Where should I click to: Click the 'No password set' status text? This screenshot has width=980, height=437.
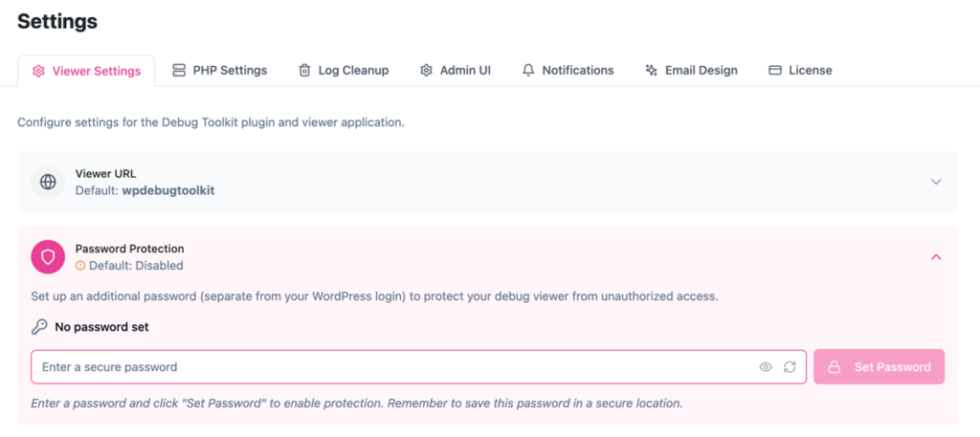pos(101,327)
